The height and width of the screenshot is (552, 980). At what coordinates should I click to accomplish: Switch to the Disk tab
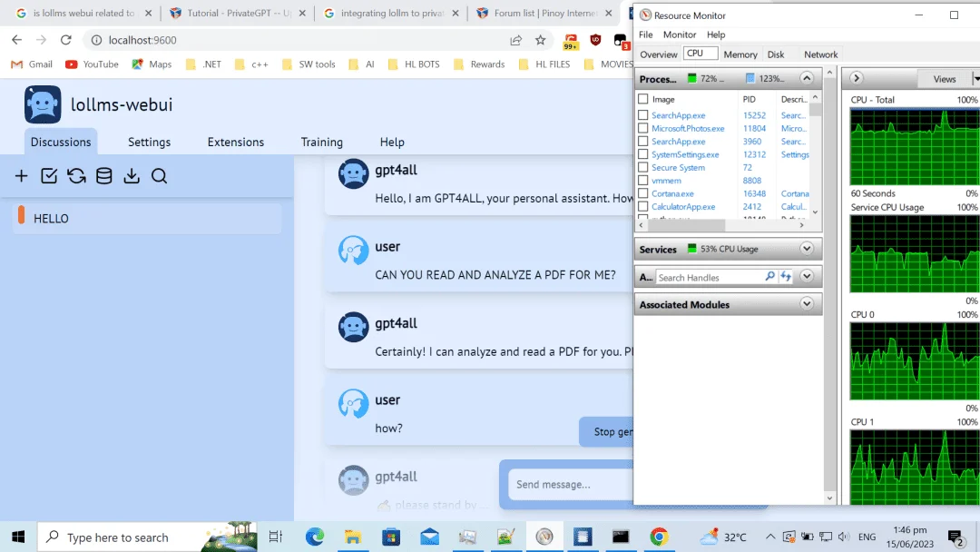coord(776,54)
